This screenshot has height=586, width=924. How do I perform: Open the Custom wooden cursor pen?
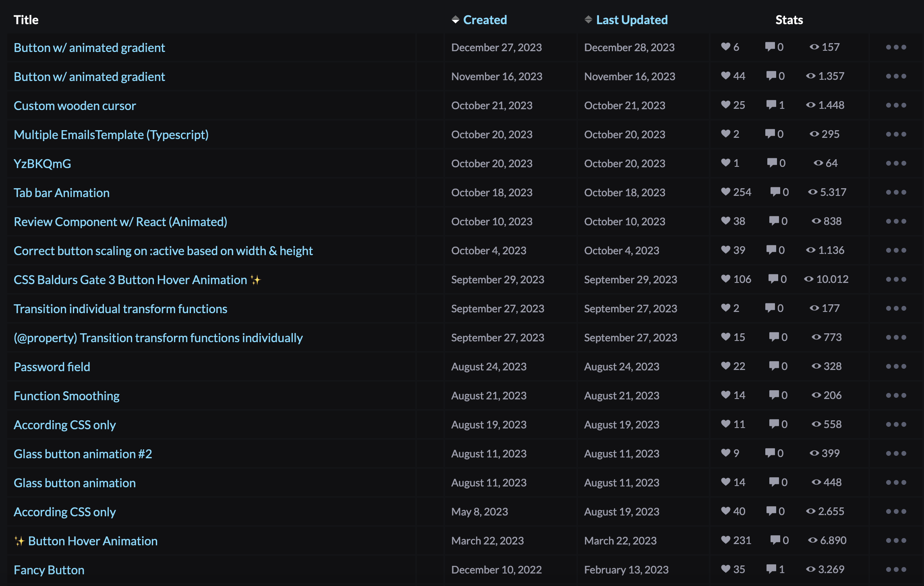click(75, 106)
